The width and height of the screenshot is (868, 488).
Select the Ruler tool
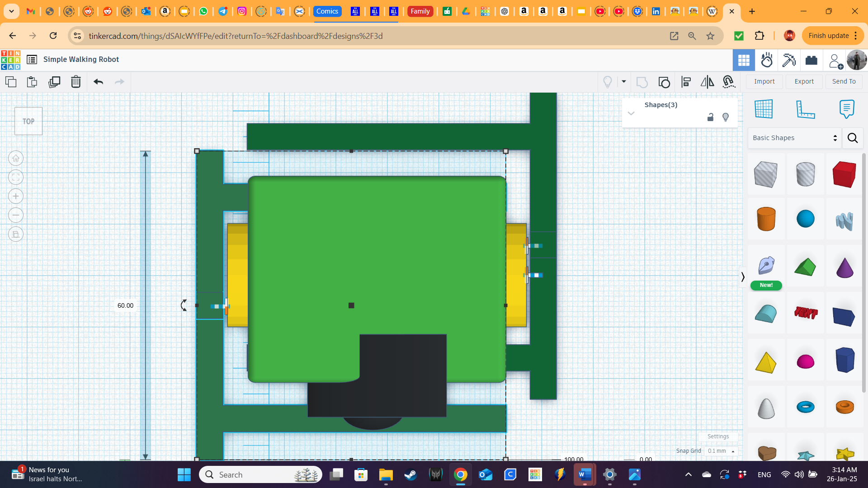807,108
